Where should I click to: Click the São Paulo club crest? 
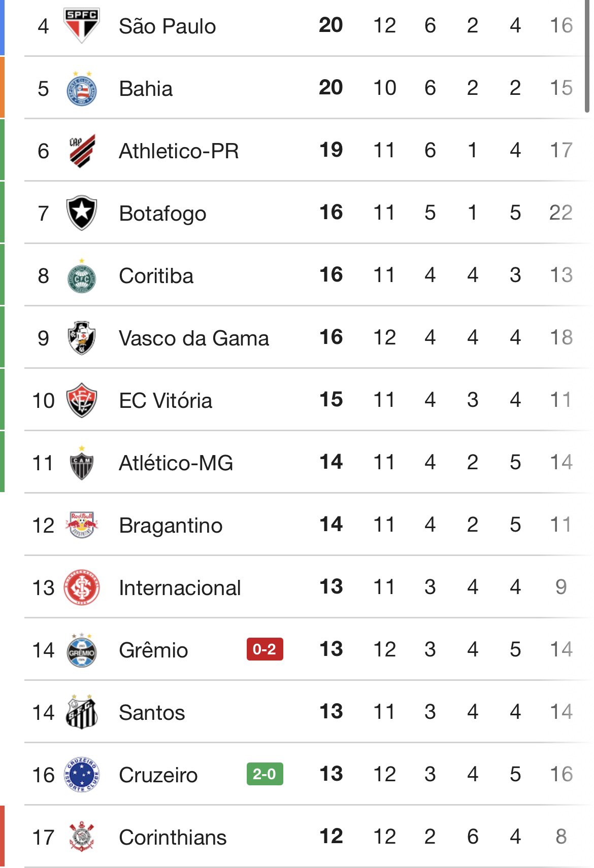coord(81,25)
